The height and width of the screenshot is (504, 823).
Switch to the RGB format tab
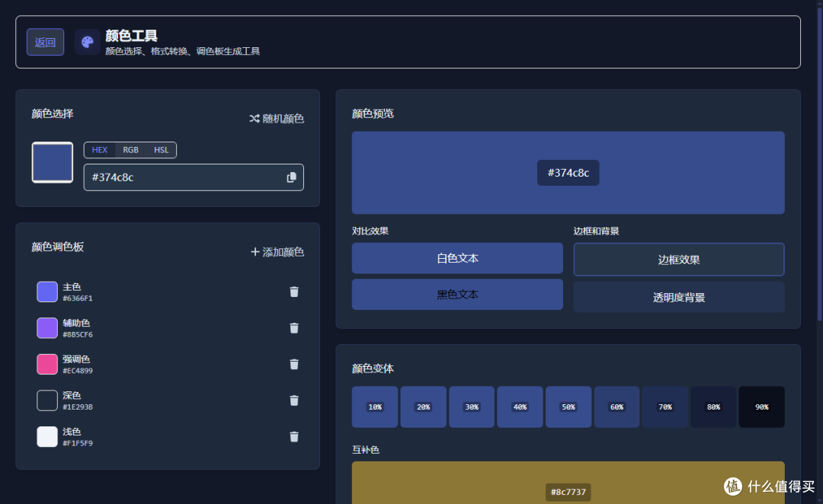[x=131, y=150]
